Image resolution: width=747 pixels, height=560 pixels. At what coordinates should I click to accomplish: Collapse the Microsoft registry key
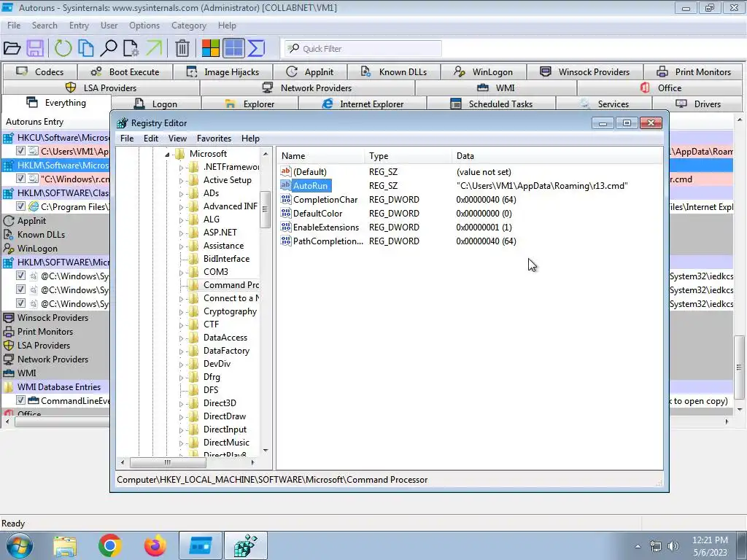click(167, 155)
